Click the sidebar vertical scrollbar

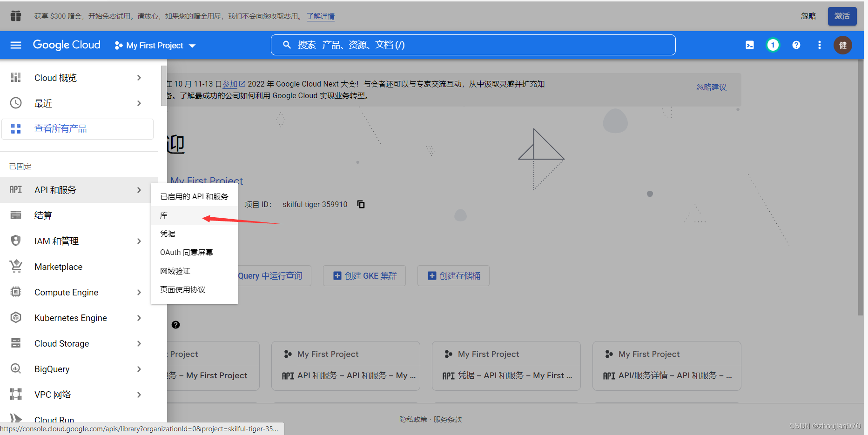click(x=164, y=86)
